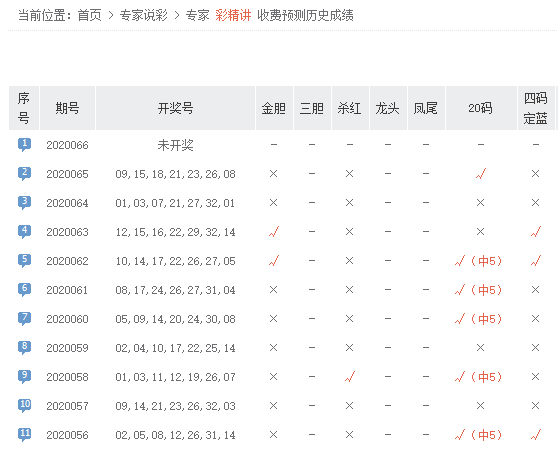Click issue number 2020065
The image size is (558, 450).
[x=67, y=174]
